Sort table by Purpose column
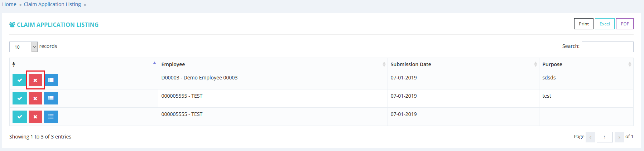Screen dimensions: 644x151 (586, 64)
